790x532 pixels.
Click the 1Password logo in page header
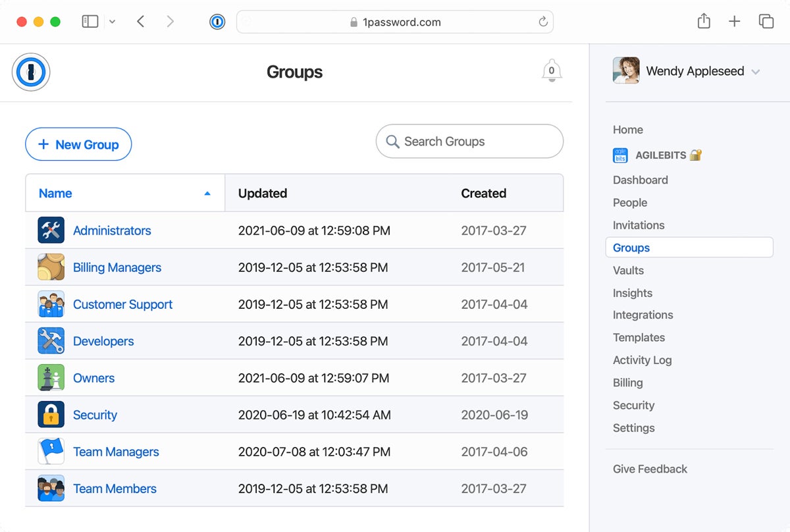(31, 72)
